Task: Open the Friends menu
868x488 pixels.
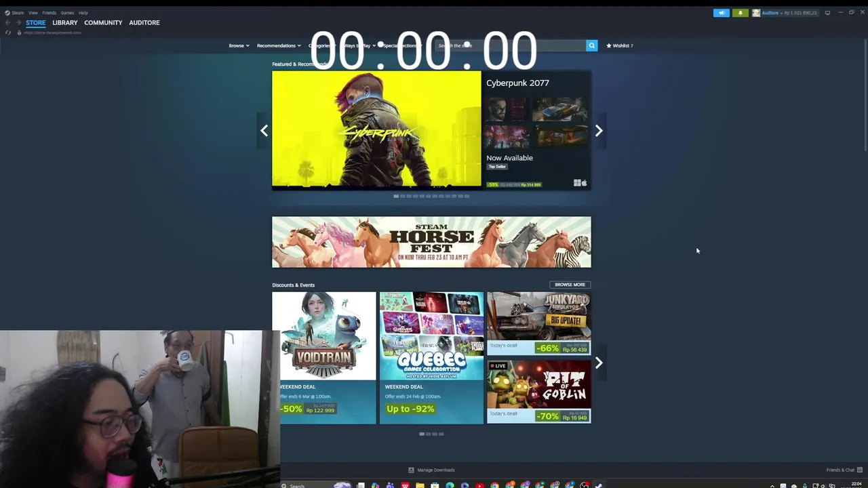Action: [50, 13]
